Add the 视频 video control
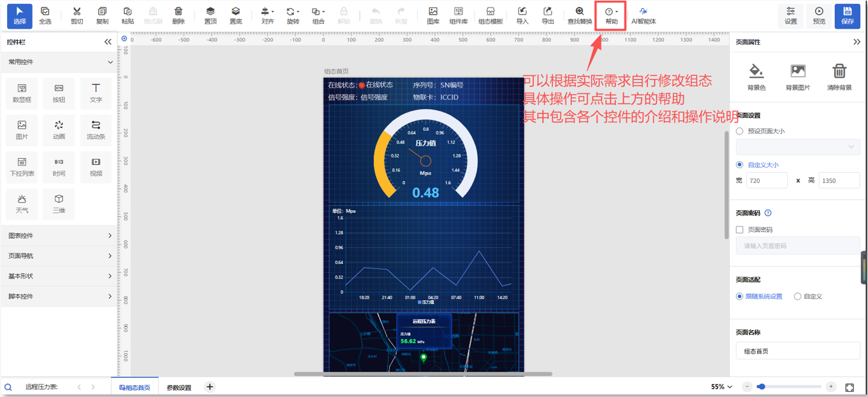 96,167
